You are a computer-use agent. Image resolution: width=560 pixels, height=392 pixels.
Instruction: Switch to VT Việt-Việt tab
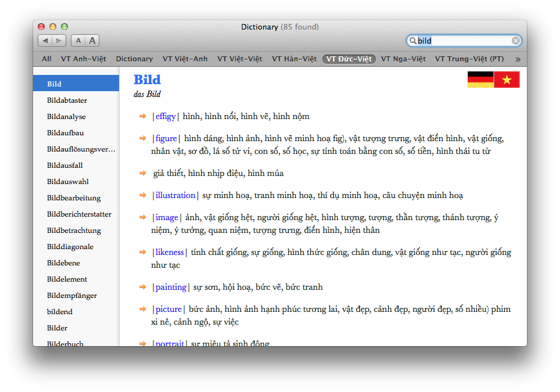point(240,59)
